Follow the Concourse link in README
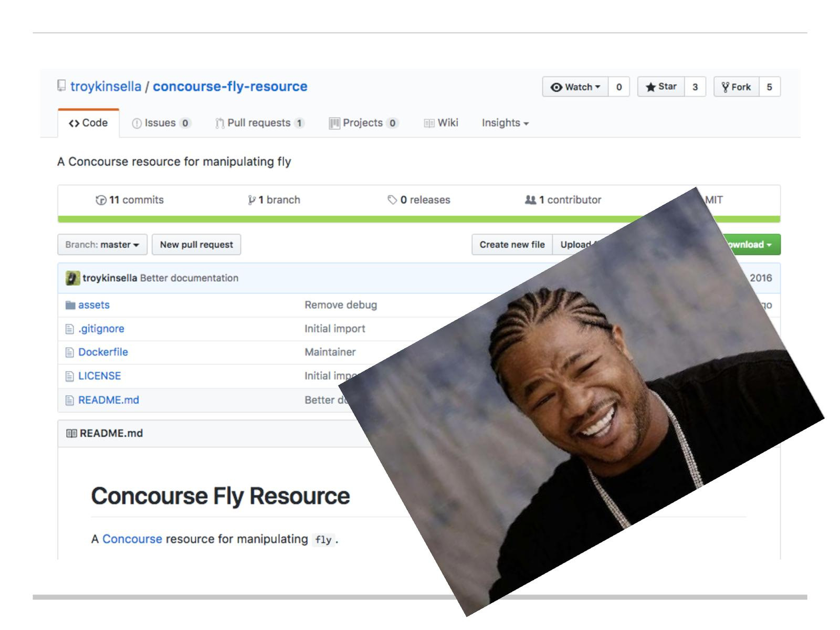 (x=132, y=539)
